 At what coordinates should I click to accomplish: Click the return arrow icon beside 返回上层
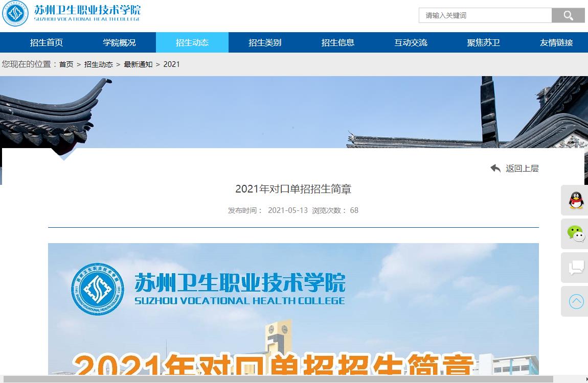[x=495, y=169]
